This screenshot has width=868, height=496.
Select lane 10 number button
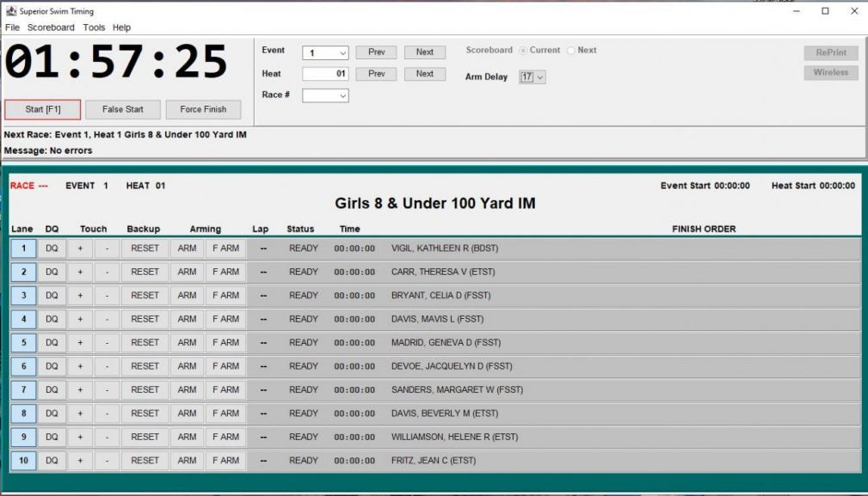click(23, 461)
